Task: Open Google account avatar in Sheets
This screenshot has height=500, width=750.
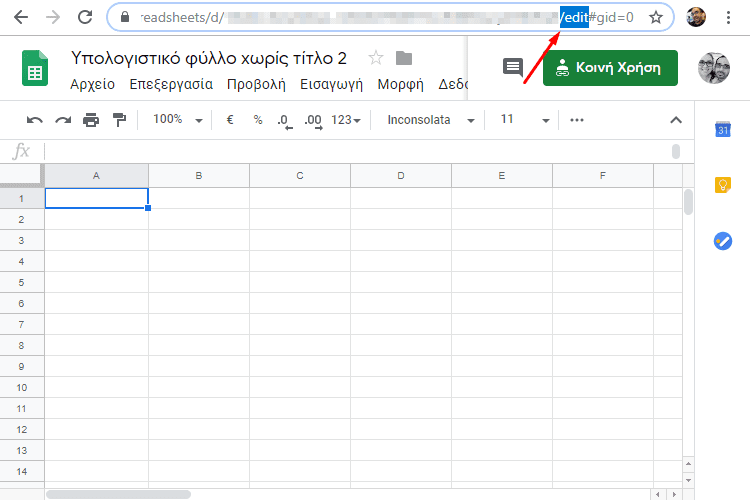Action: point(714,68)
